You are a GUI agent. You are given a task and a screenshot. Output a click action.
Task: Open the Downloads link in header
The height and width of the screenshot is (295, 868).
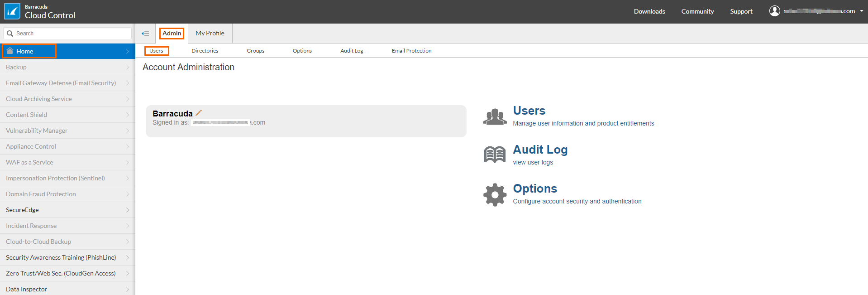pyautogui.click(x=649, y=12)
